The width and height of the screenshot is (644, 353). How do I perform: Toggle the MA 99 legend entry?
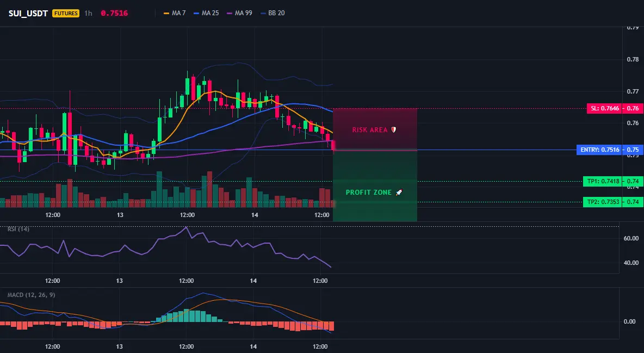coord(239,13)
